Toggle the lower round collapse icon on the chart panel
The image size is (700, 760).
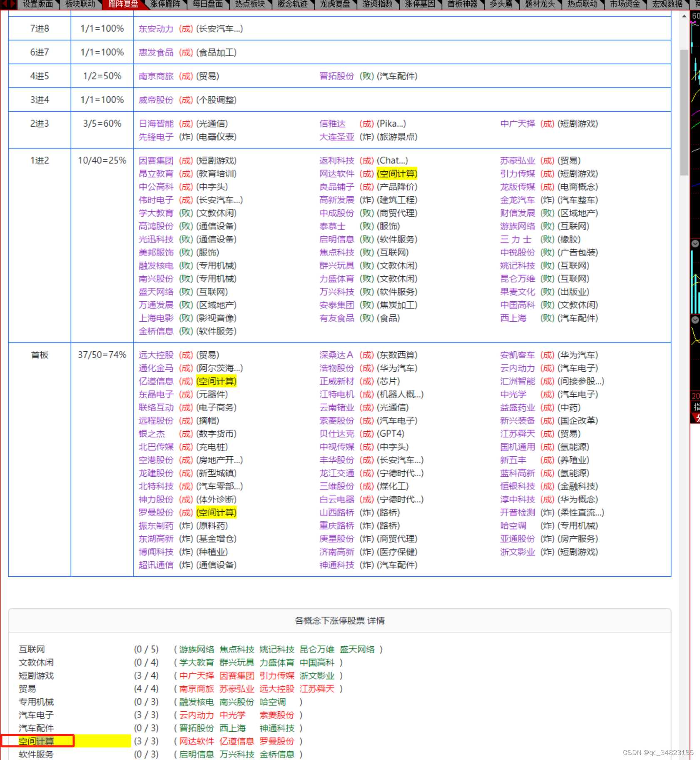pyautogui.click(x=695, y=320)
